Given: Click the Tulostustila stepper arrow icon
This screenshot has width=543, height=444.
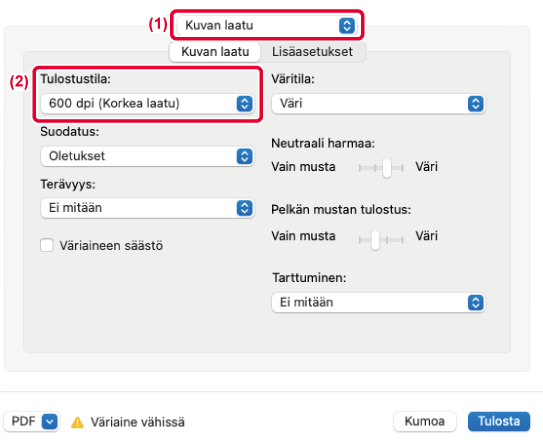Looking at the screenshot, I should pos(244,104).
